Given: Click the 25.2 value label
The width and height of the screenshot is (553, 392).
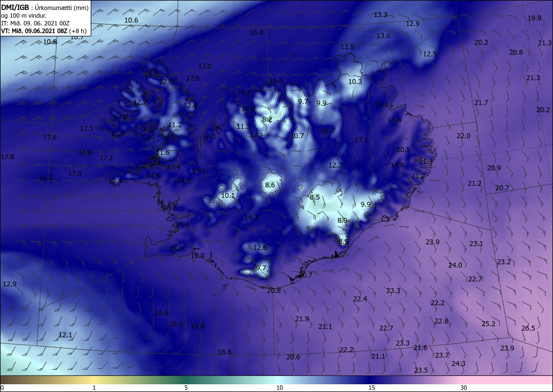Looking at the screenshot, I should point(488,323).
